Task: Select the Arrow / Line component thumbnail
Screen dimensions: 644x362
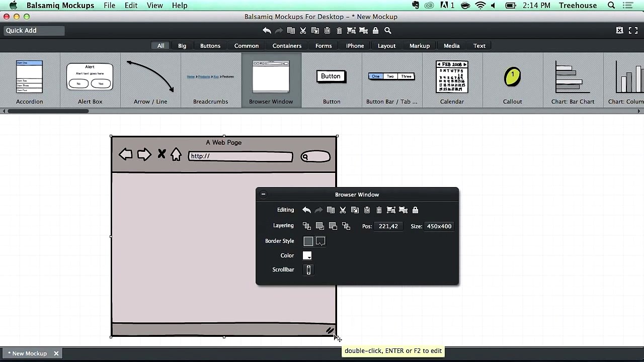Action: click(x=150, y=80)
